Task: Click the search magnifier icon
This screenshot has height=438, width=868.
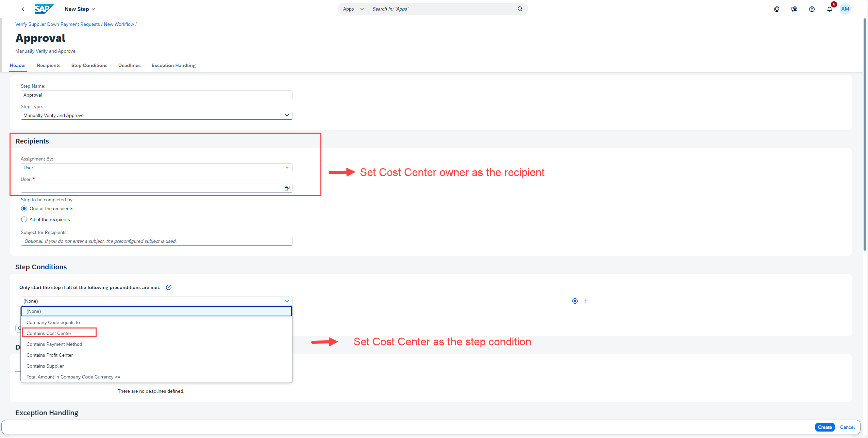Action: point(520,9)
